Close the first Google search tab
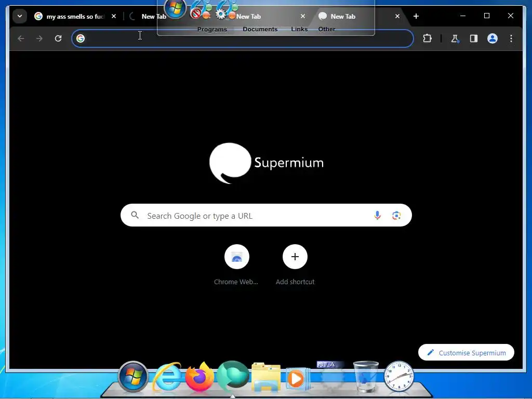The width and height of the screenshot is (532, 399). [x=114, y=16]
